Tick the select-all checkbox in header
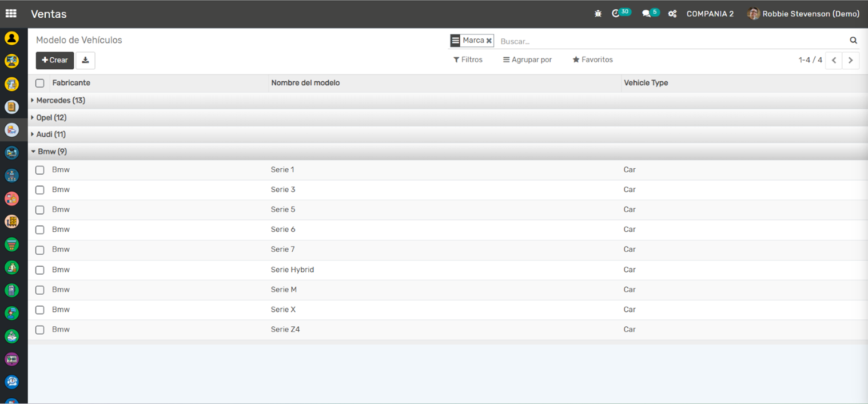Screen dimensions: 868x404 40,83
